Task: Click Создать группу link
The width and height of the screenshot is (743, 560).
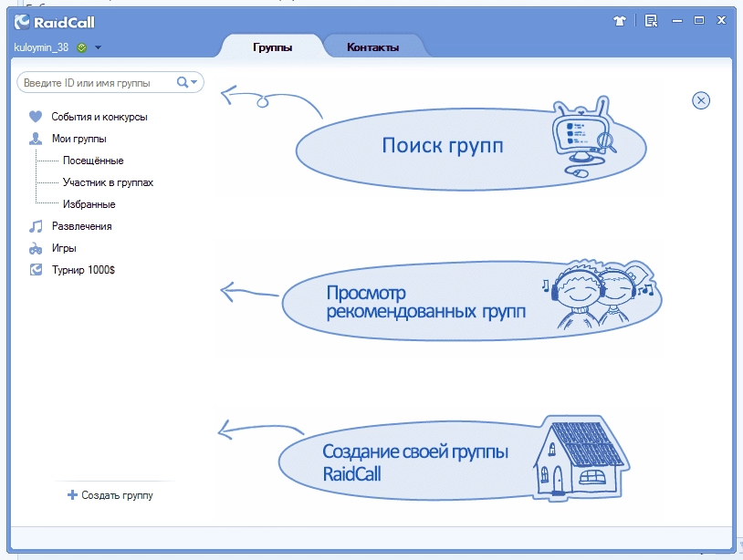Action: coord(117,495)
